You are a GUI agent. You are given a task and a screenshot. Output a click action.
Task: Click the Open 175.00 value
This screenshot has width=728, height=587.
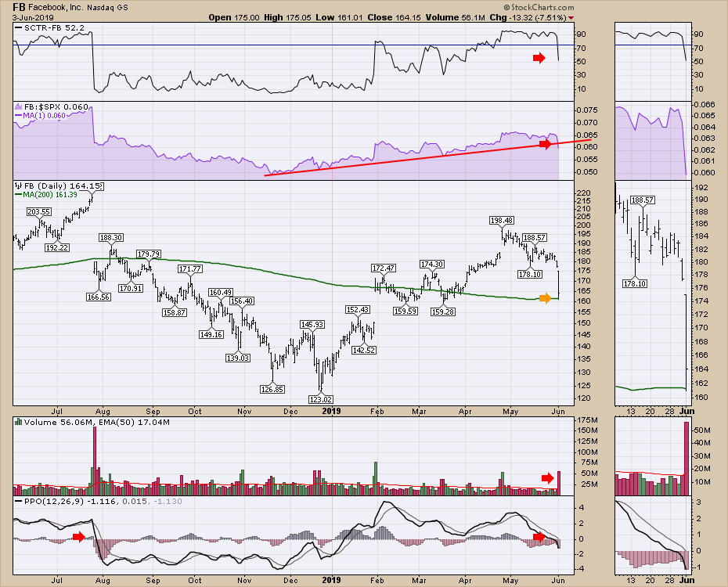pos(234,18)
